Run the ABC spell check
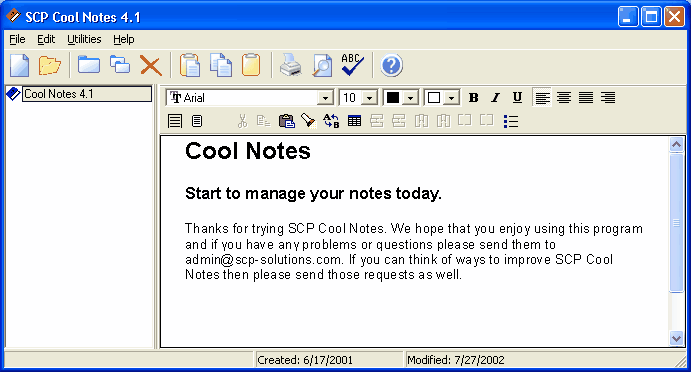Viewport: 691px width, 372px height. click(353, 65)
